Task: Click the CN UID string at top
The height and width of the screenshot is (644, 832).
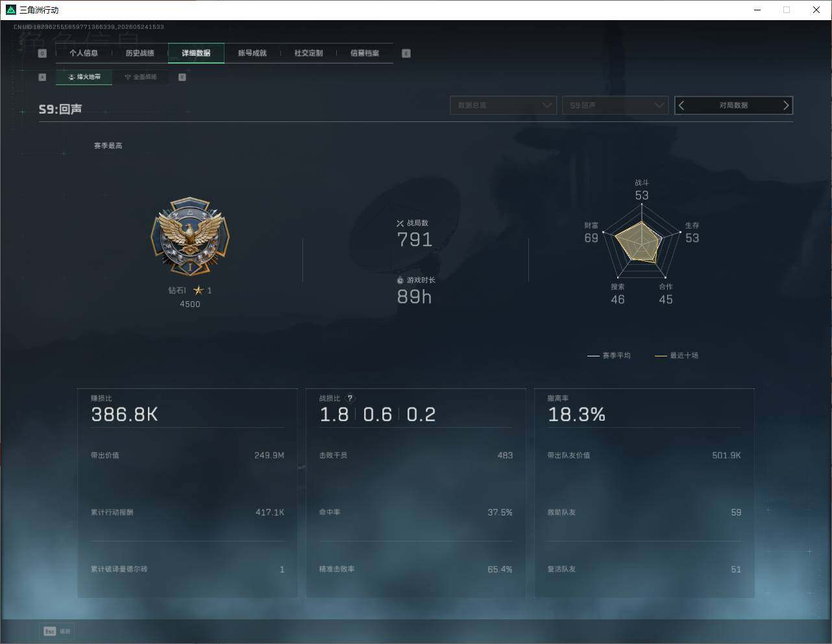Action: (x=89, y=27)
